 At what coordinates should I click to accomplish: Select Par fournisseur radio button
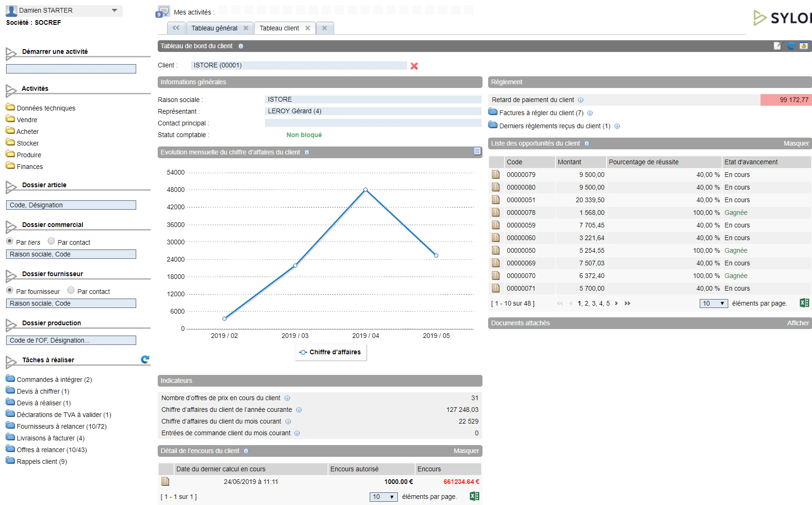[x=10, y=290]
